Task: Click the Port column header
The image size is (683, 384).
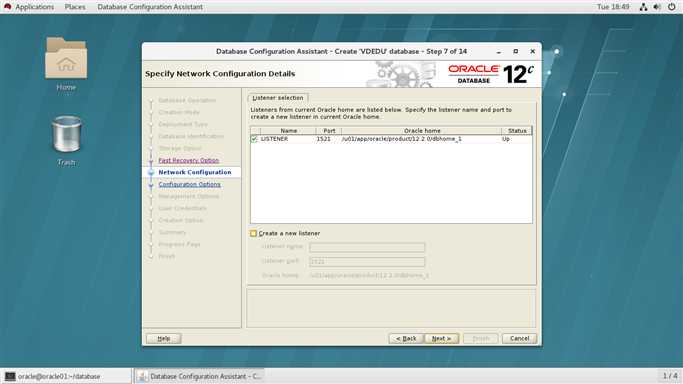Action: click(329, 131)
